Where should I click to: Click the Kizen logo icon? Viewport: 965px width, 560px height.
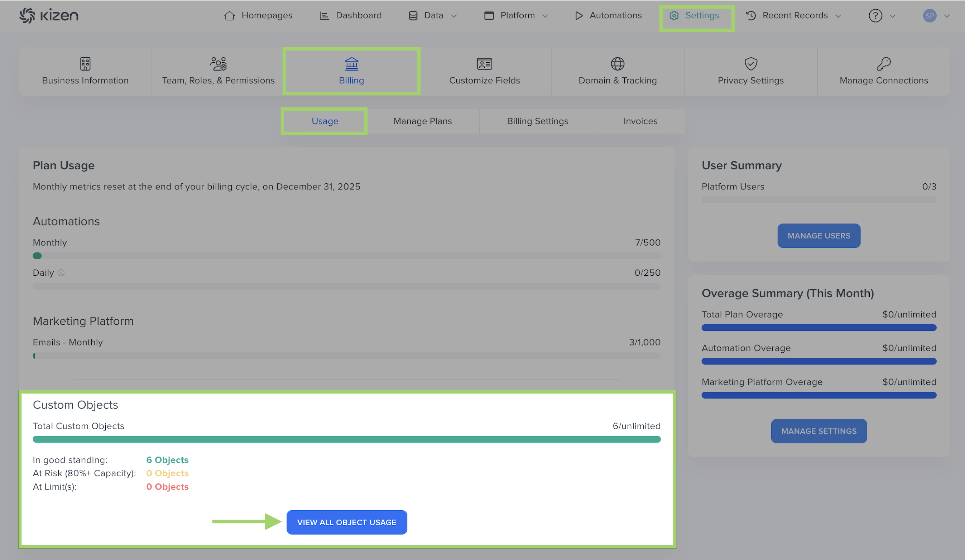pos(27,16)
